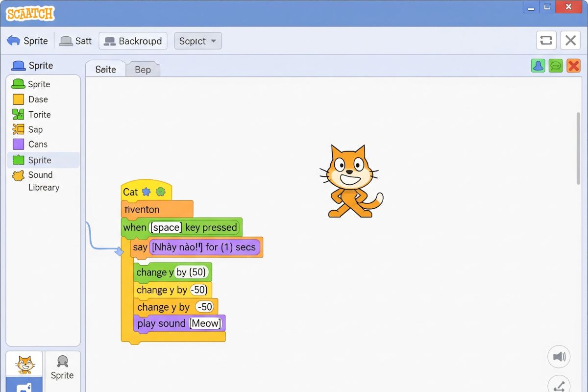The image size is (588, 392).
Task: Click the Backroupd button
Action: 133,41
